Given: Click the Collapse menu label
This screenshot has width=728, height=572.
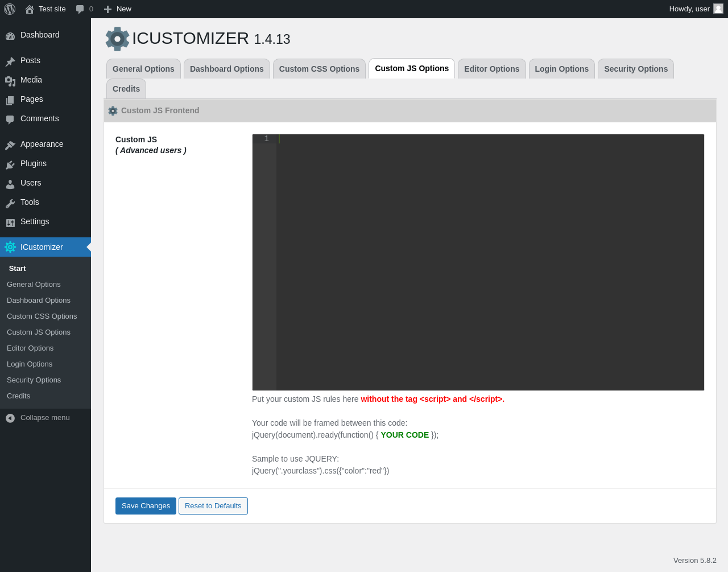Looking at the screenshot, I should [x=45, y=418].
